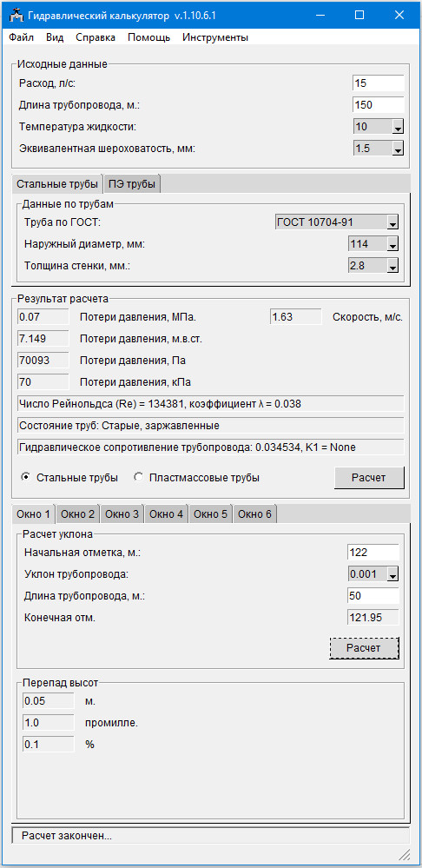This screenshot has width=422, height=868.
Task: Expand the Температура жидкости dropdown
Action: [397, 127]
